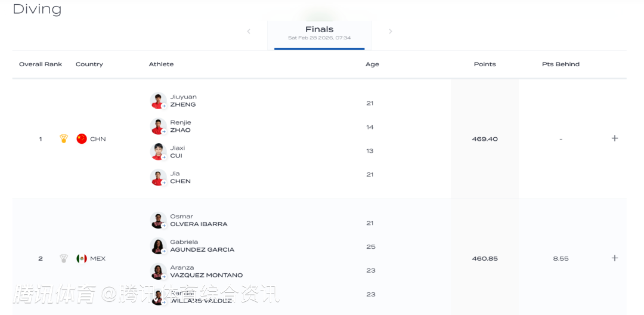
Task: Click Jiaxi Cui's athlete avatar
Action: [158, 152]
